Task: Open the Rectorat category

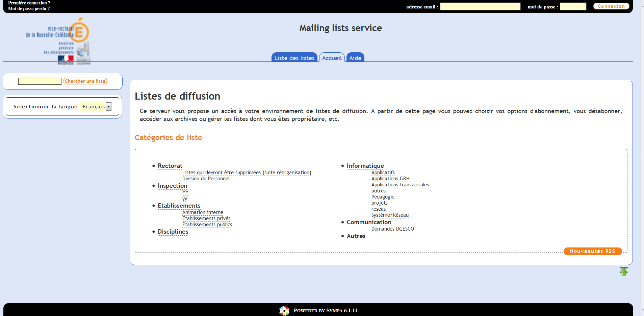Action: click(x=170, y=166)
